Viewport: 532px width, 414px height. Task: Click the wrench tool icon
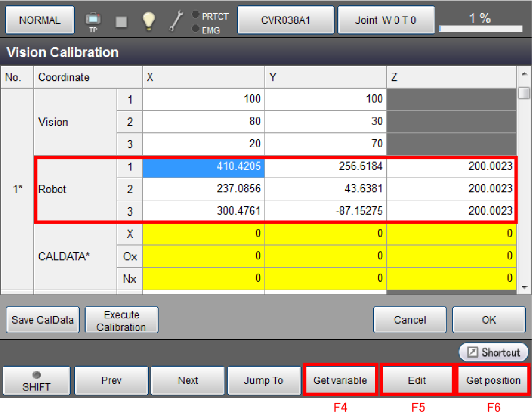point(176,21)
